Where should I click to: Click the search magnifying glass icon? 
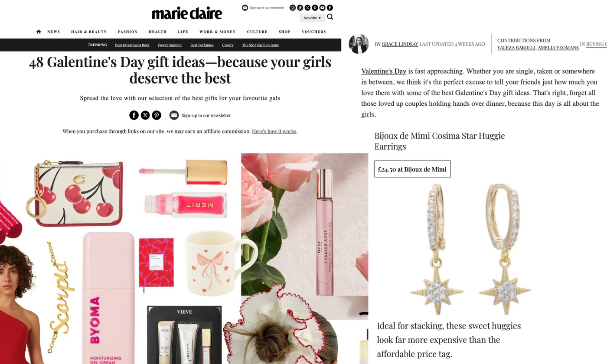coord(330,17)
